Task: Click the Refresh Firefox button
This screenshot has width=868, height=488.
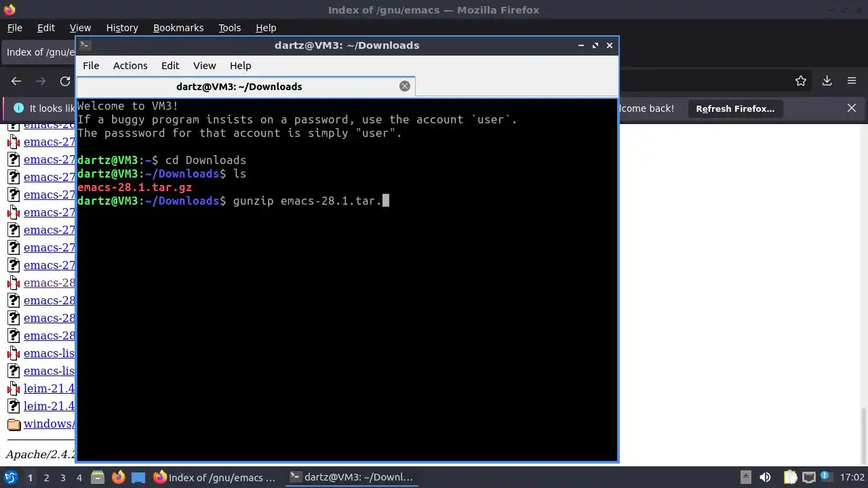Action: tap(735, 108)
